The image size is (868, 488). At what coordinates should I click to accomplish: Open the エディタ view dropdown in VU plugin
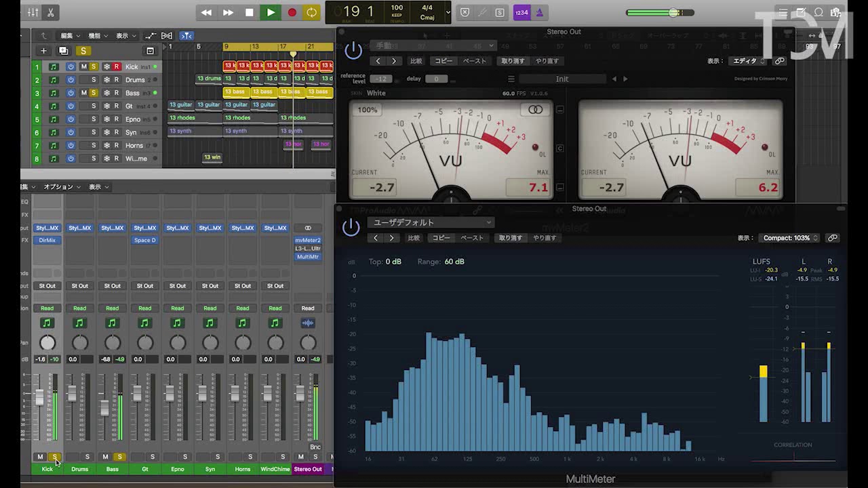[x=748, y=61]
